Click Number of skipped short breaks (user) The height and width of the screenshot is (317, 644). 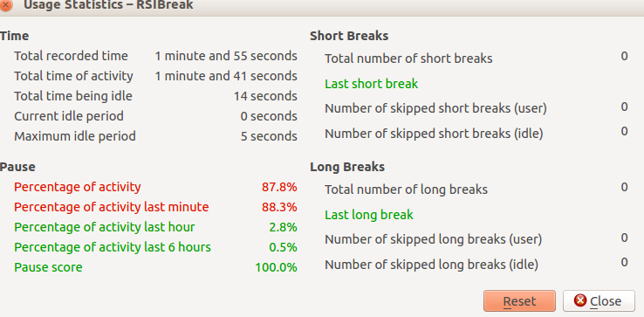tap(435, 109)
